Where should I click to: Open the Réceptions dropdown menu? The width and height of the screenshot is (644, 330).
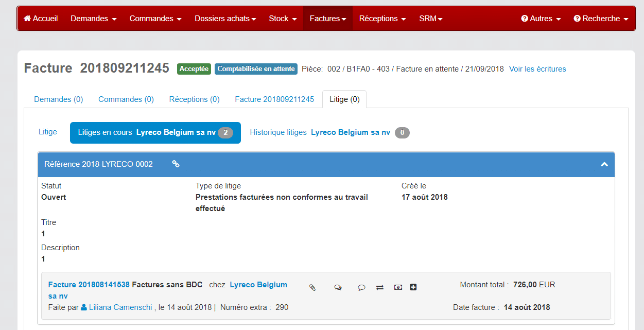point(382,19)
